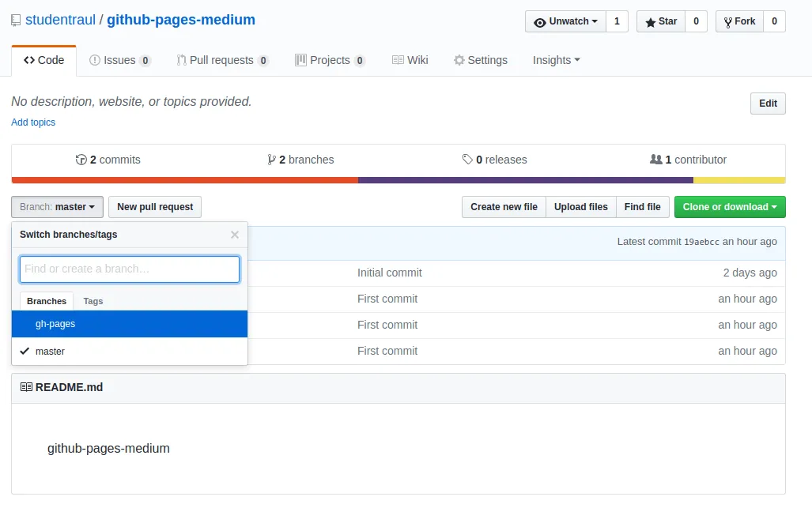
Task: Click Create new file button
Action: click(x=504, y=207)
